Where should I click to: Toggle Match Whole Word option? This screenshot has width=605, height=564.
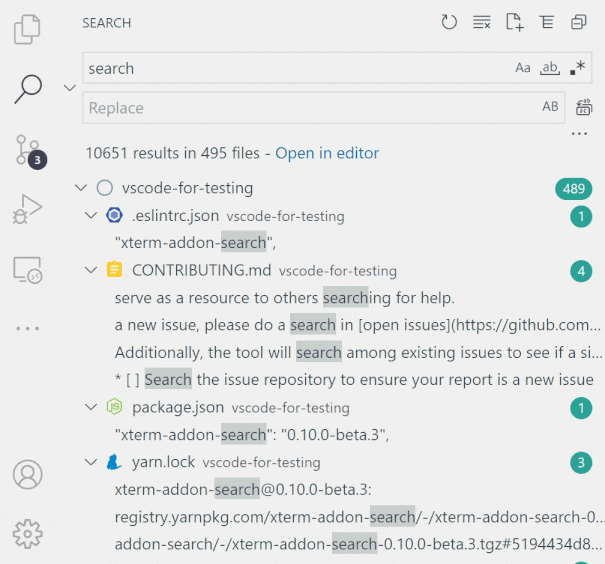[549, 68]
